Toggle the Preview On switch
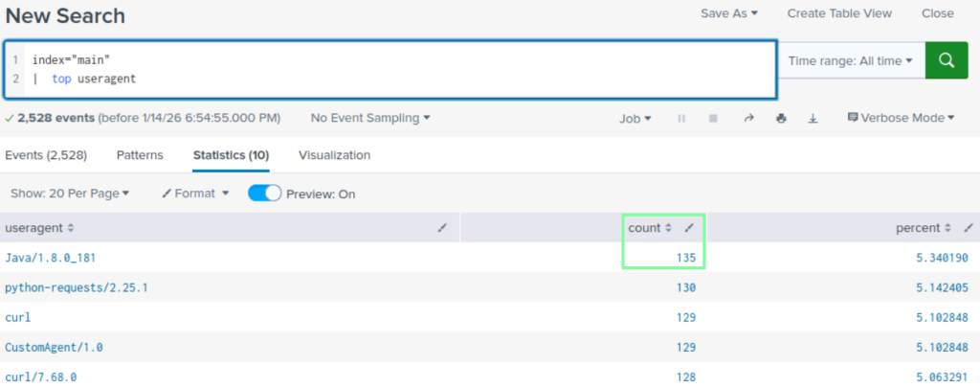The width and height of the screenshot is (980, 388). click(265, 194)
